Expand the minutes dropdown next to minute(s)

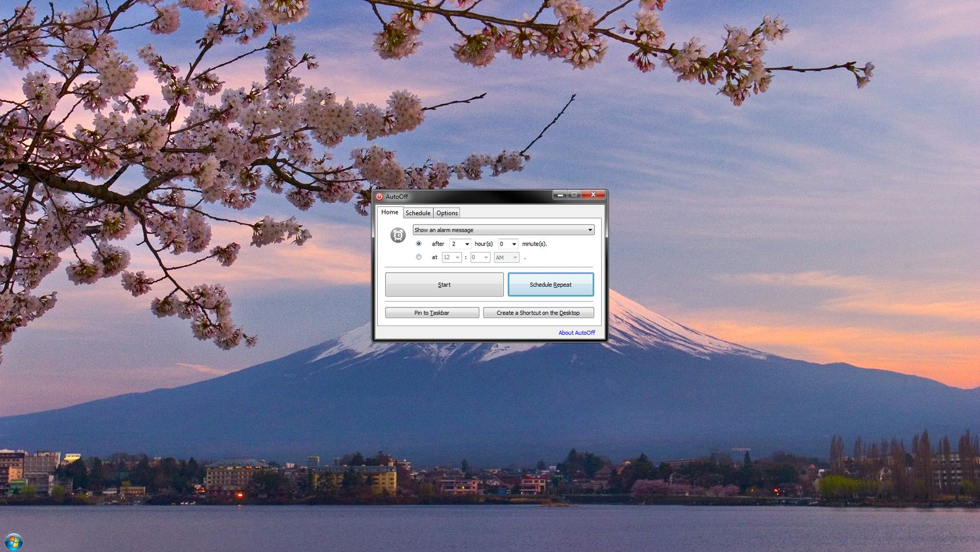508,244
